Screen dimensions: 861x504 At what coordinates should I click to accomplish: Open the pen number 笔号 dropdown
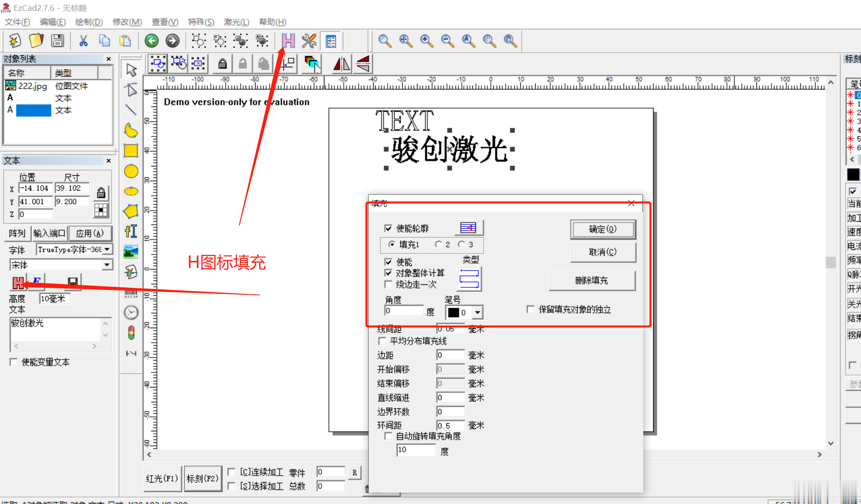(x=477, y=312)
